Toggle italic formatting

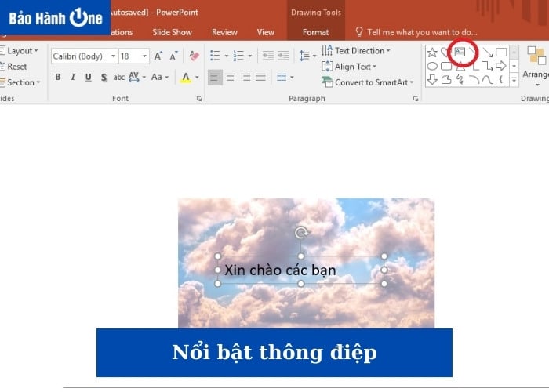pos(73,77)
